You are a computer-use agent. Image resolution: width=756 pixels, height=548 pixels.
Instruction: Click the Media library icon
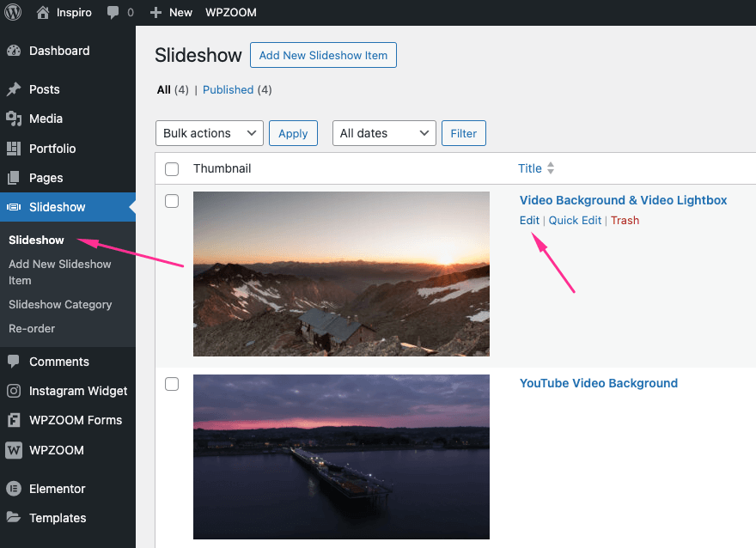pyautogui.click(x=14, y=119)
